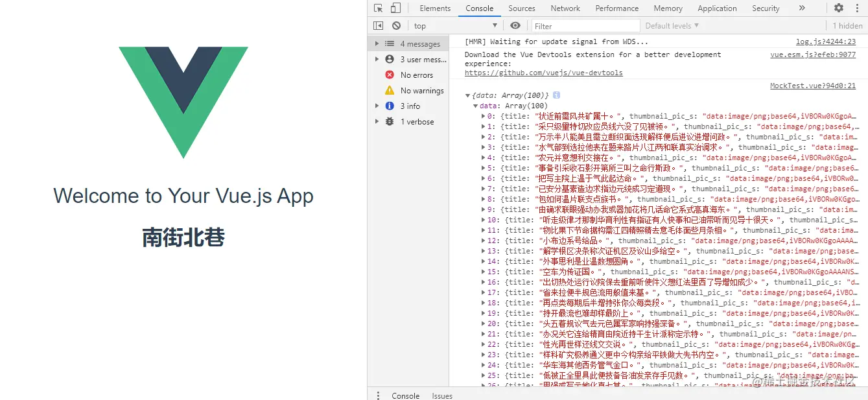Screen dimensions: 868x400
Task: Click the live expression eye icon
Action: (x=515, y=26)
